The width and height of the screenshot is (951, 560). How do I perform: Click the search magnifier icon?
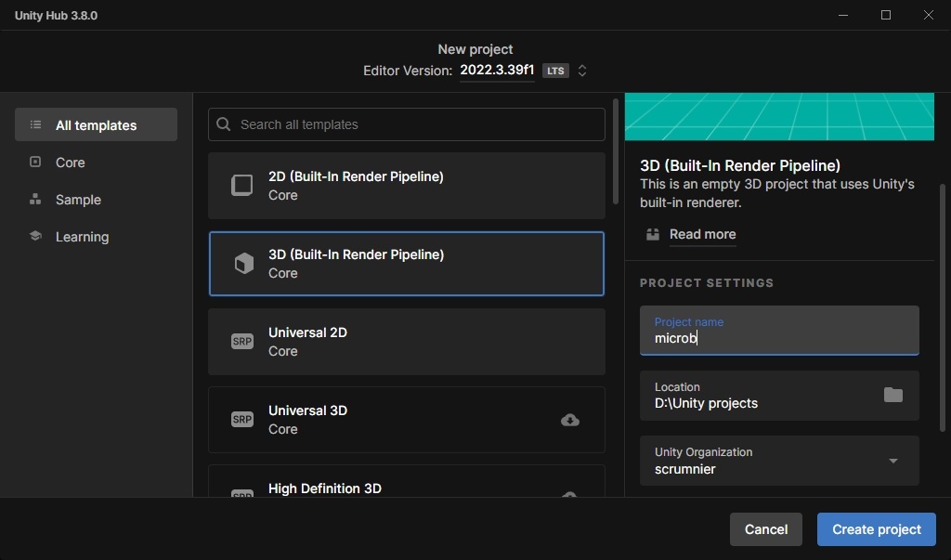(223, 124)
